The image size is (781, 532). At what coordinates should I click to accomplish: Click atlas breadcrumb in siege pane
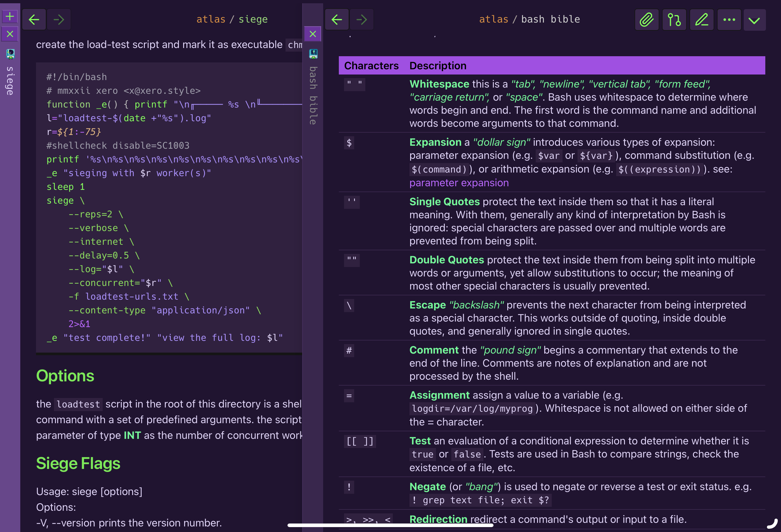(211, 19)
